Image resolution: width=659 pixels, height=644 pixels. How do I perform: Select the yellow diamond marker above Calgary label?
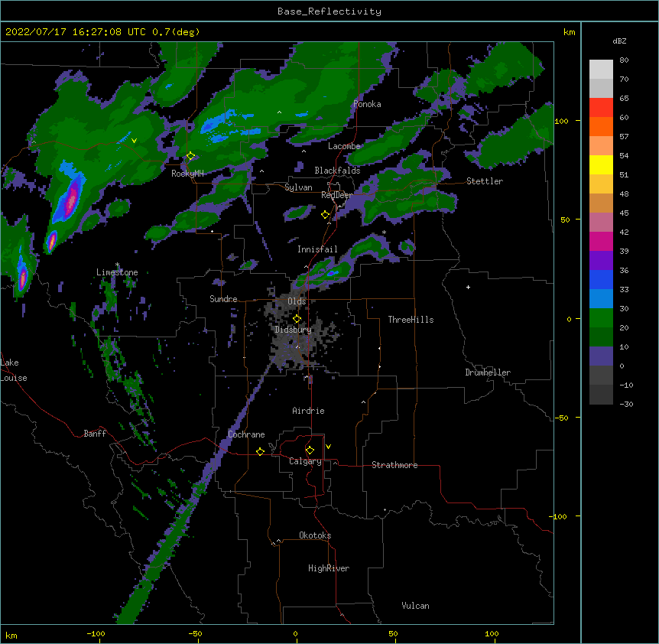[x=310, y=450]
